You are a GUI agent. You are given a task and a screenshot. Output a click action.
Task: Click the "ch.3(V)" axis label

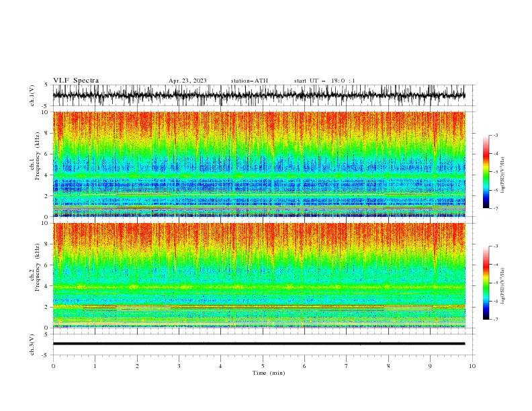click(x=32, y=345)
